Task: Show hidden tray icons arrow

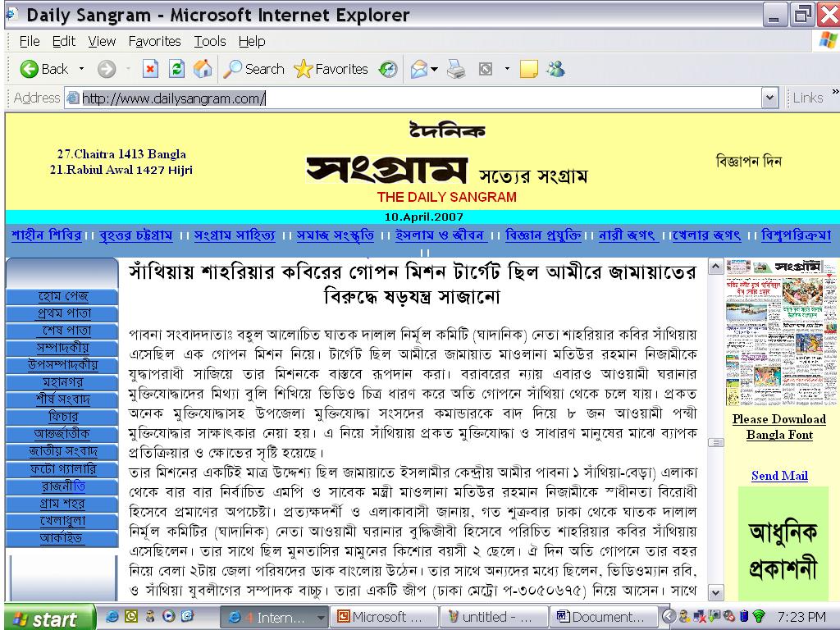Action: (x=668, y=617)
